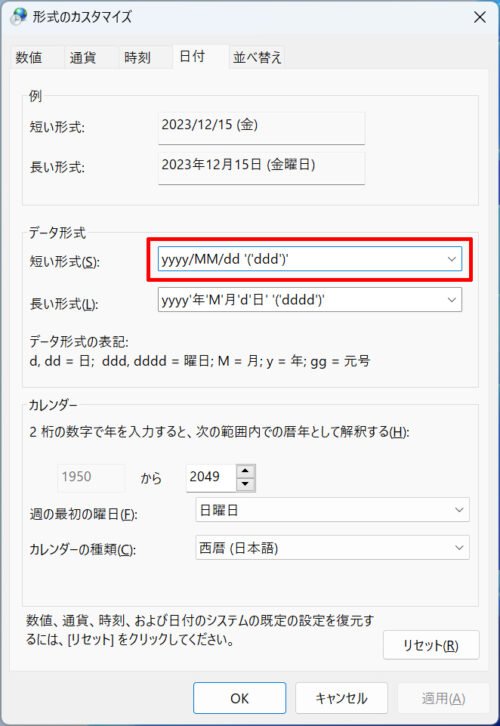Click the キャンセル button
Image resolution: width=500 pixels, height=726 pixels.
click(x=341, y=698)
